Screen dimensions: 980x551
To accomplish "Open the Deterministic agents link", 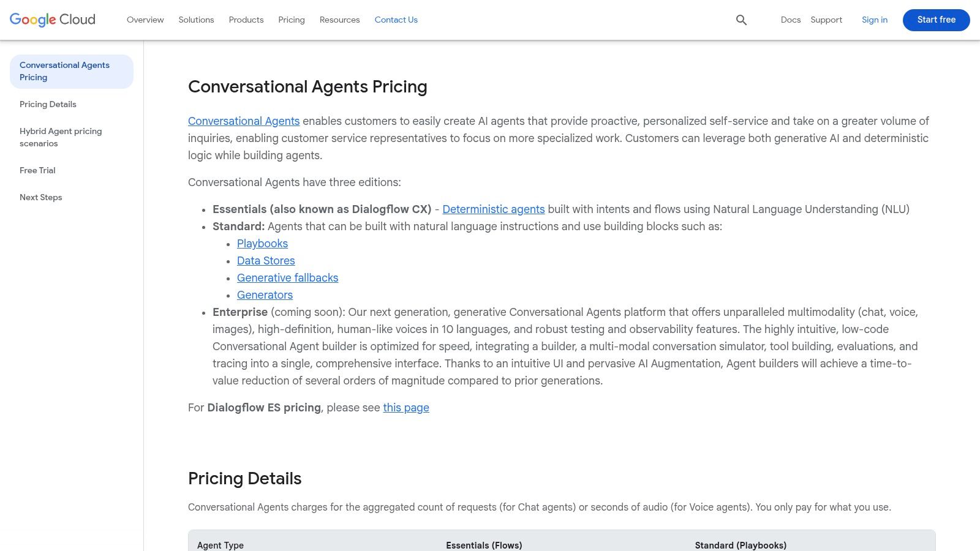I will 494,209.
